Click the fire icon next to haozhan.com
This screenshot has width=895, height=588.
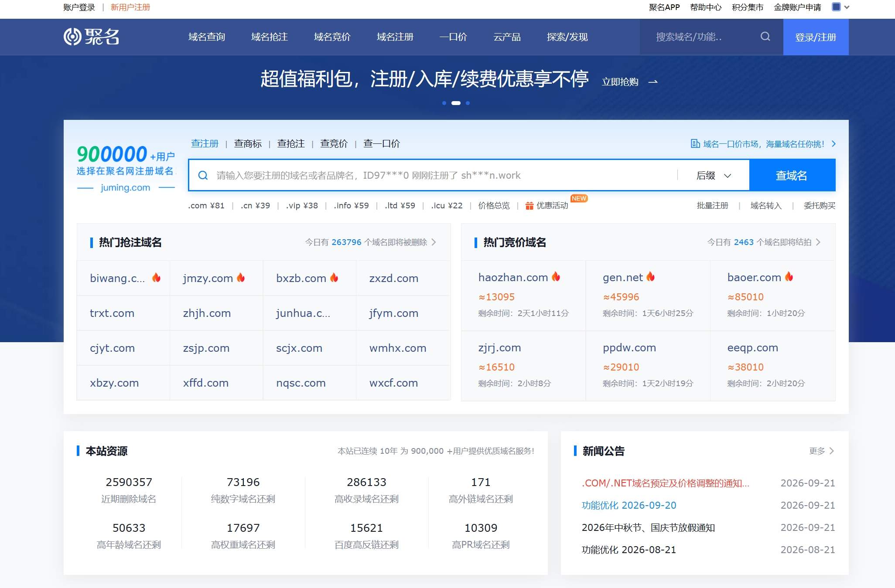[556, 276]
